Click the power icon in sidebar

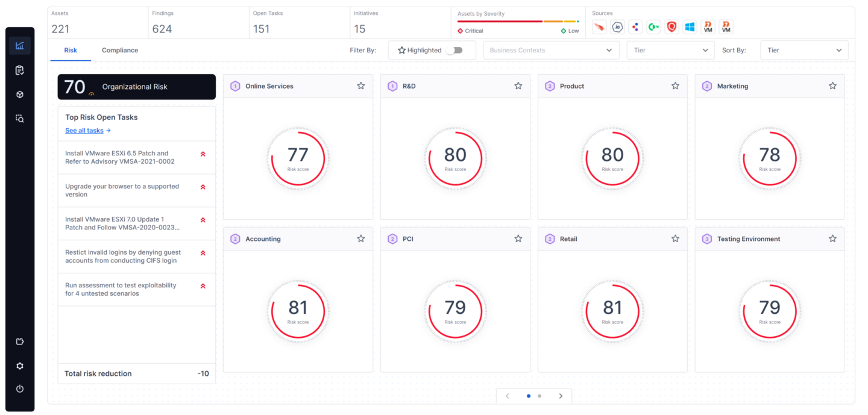[x=20, y=389]
